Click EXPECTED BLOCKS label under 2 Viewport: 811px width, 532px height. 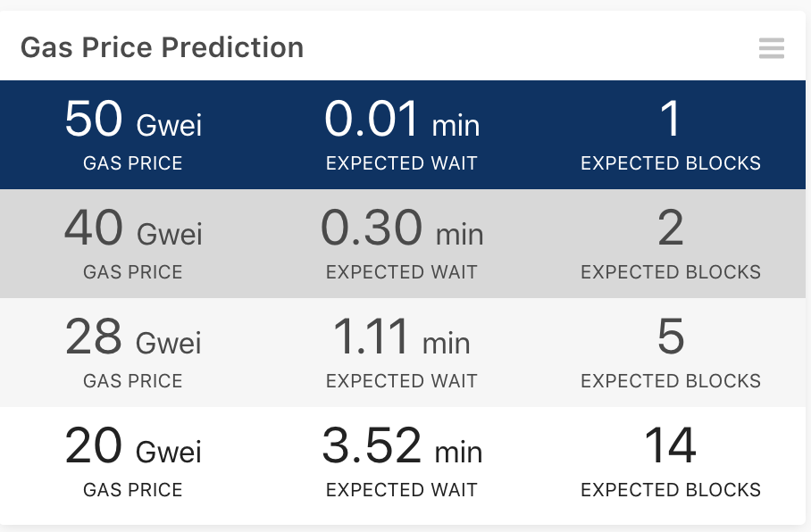(x=670, y=272)
